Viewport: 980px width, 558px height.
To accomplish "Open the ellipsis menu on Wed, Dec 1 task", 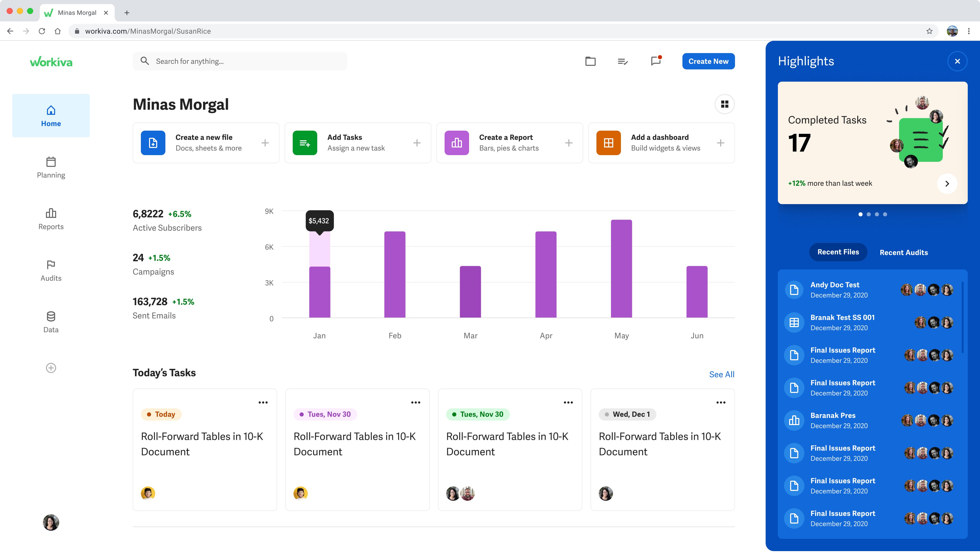I will [x=720, y=402].
